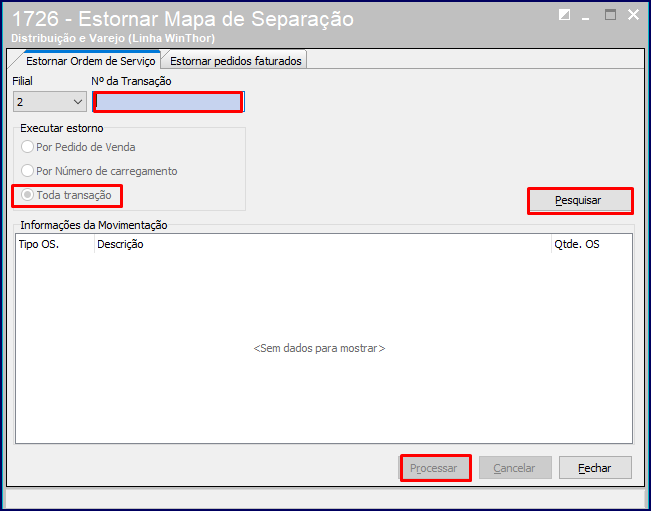Sort by Descrição column header
Viewport: 651px width, 511px height.
point(323,244)
